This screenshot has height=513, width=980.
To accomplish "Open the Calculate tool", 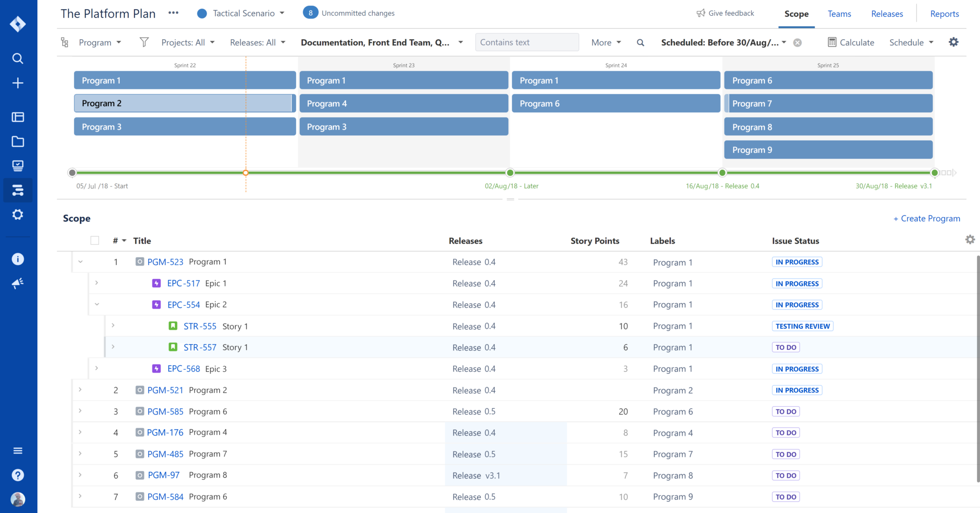I will [x=851, y=42].
